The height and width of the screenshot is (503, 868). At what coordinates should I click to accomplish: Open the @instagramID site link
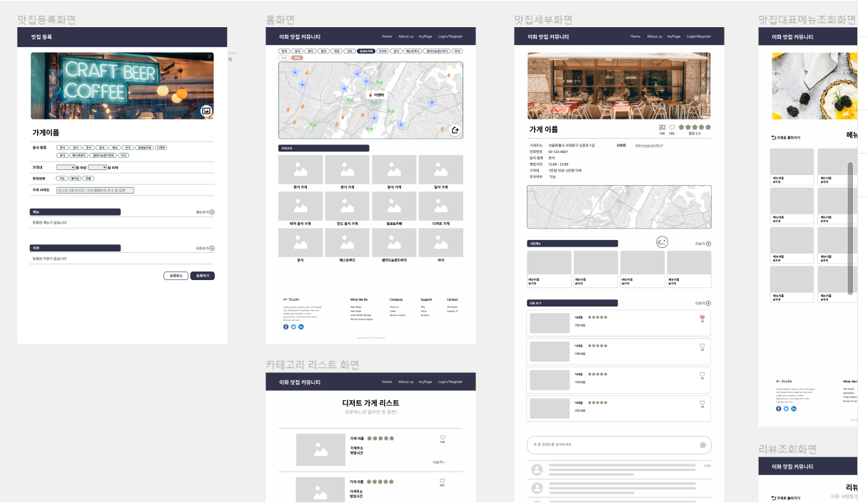coord(650,145)
